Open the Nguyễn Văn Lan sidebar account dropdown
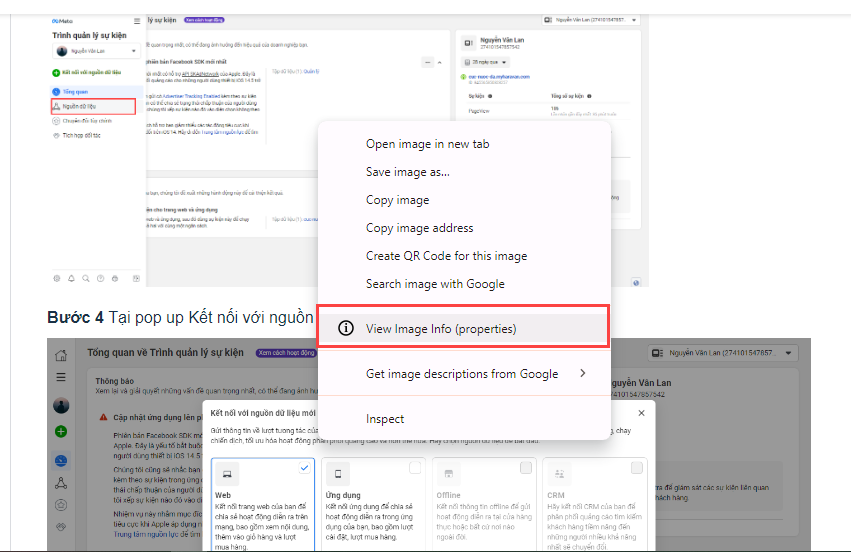Image resolution: width=851 pixels, height=552 pixels. click(x=97, y=51)
